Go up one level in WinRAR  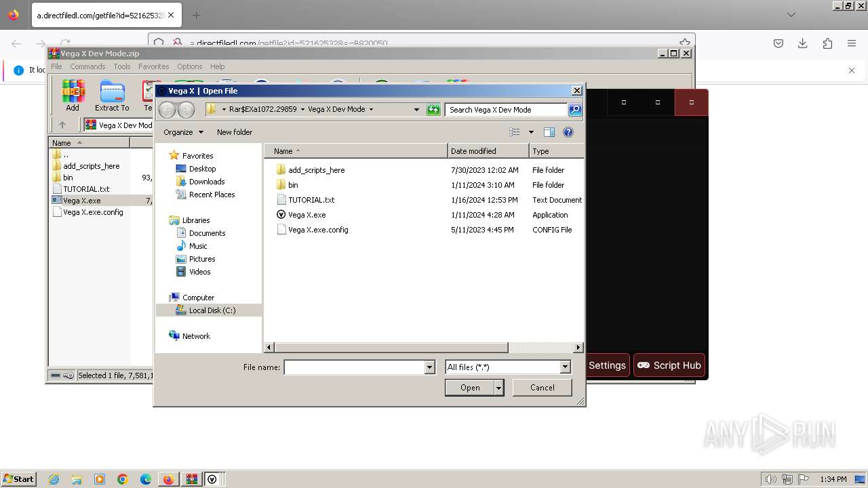coord(62,125)
